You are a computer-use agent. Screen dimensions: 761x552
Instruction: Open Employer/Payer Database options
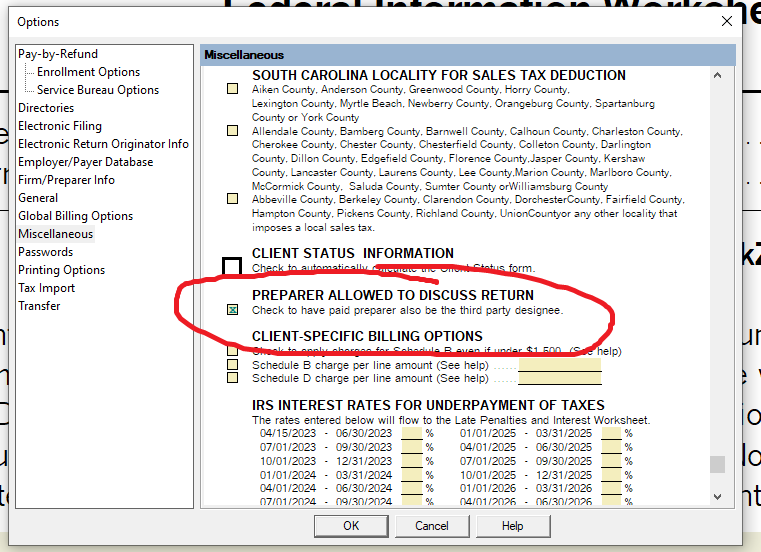[85, 162]
